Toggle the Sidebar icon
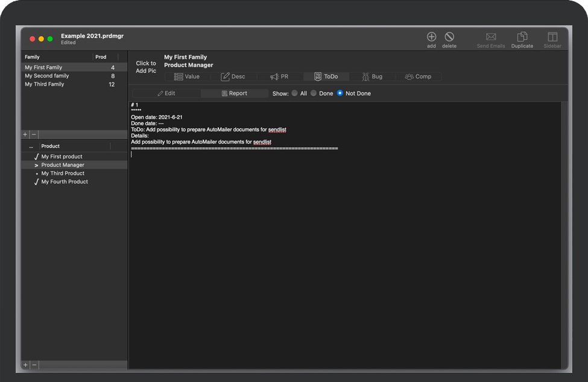The image size is (588, 382). tap(552, 36)
